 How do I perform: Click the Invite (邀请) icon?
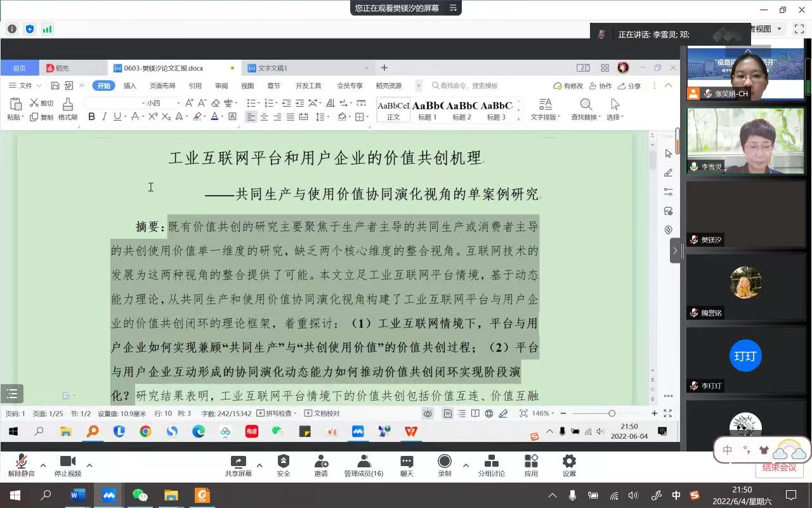[321, 462]
